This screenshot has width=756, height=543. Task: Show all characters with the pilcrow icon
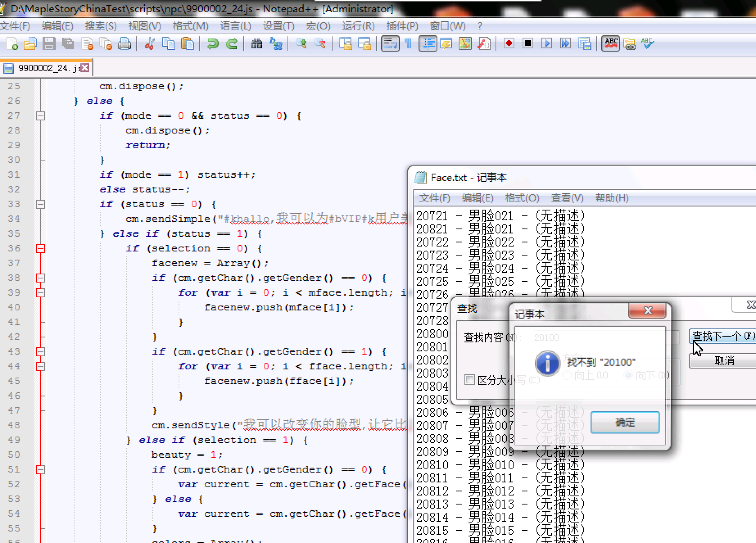408,44
